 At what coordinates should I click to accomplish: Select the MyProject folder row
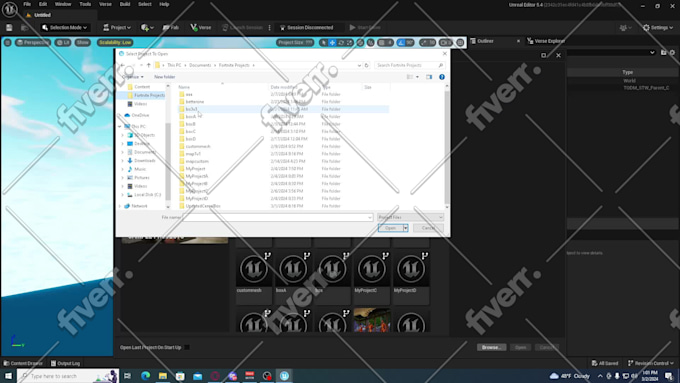pyautogui.click(x=284, y=169)
